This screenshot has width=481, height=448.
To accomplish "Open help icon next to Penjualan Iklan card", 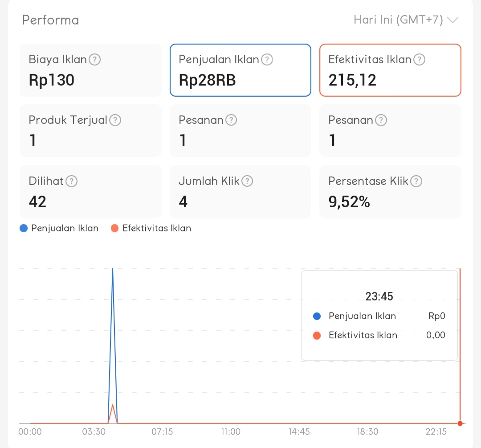I will [x=267, y=60].
